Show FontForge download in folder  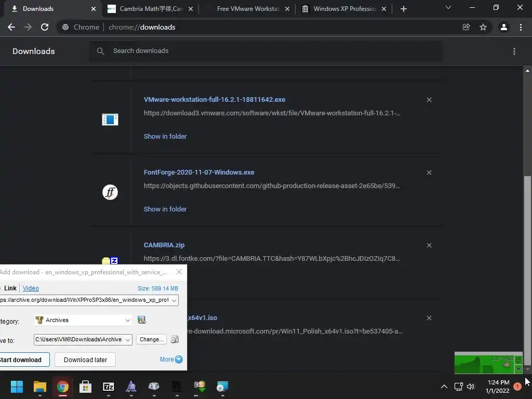(x=165, y=209)
